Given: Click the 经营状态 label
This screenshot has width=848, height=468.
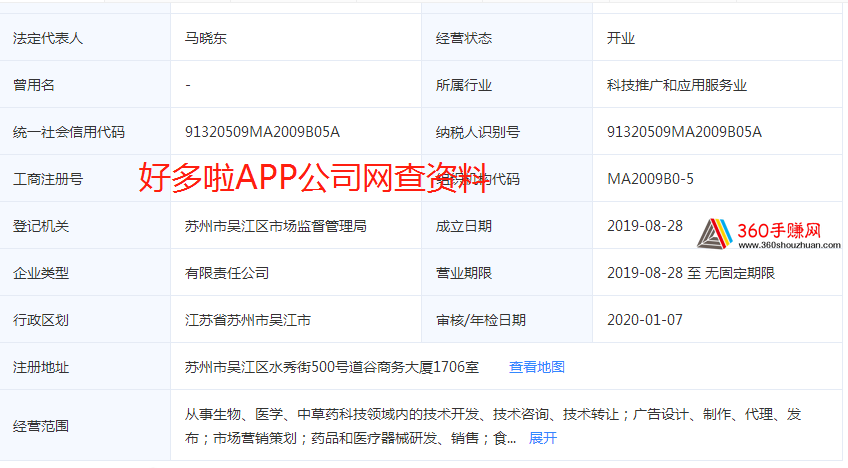Looking at the screenshot, I should click(463, 38).
